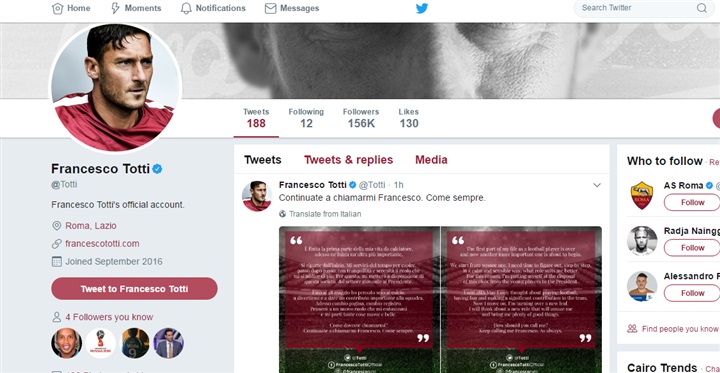The width and height of the screenshot is (720, 373).
Task: Click Tweet to Francesco Totti button
Action: 134,289
